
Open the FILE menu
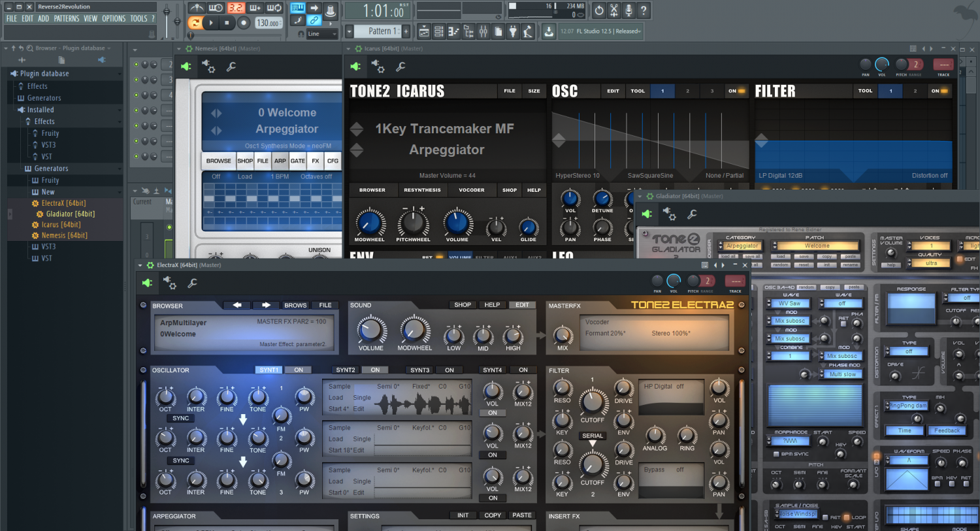pyautogui.click(x=12, y=18)
